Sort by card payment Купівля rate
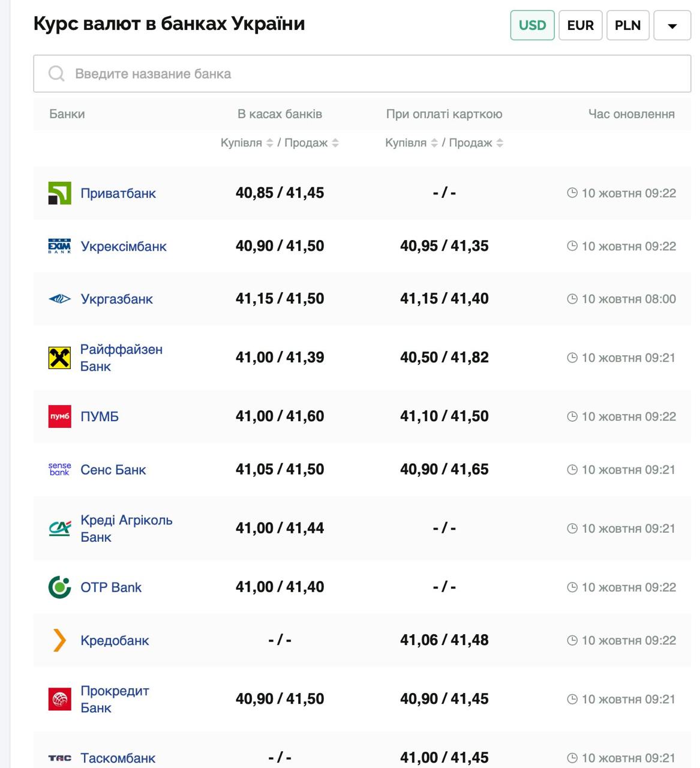The width and height of the screenshot is (700, 768). [x=434, y=143]
